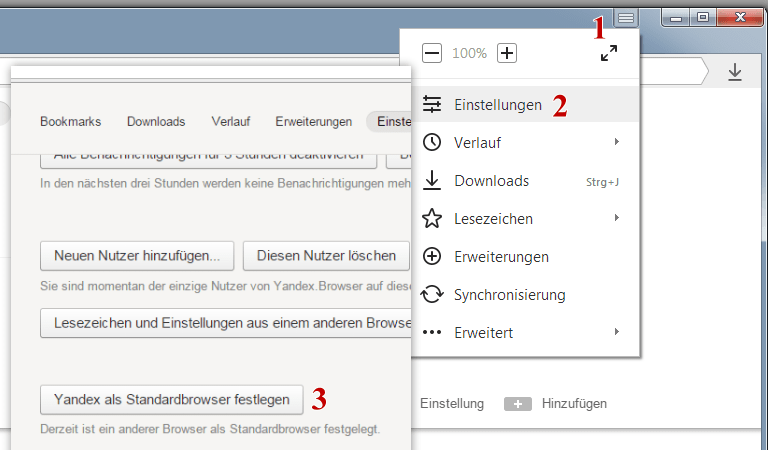Image resolution: width=768 pixels, height=450 pixels.
Task: Click the plus-circle icon beside Erweiterungen
Action: click(432, 256)
